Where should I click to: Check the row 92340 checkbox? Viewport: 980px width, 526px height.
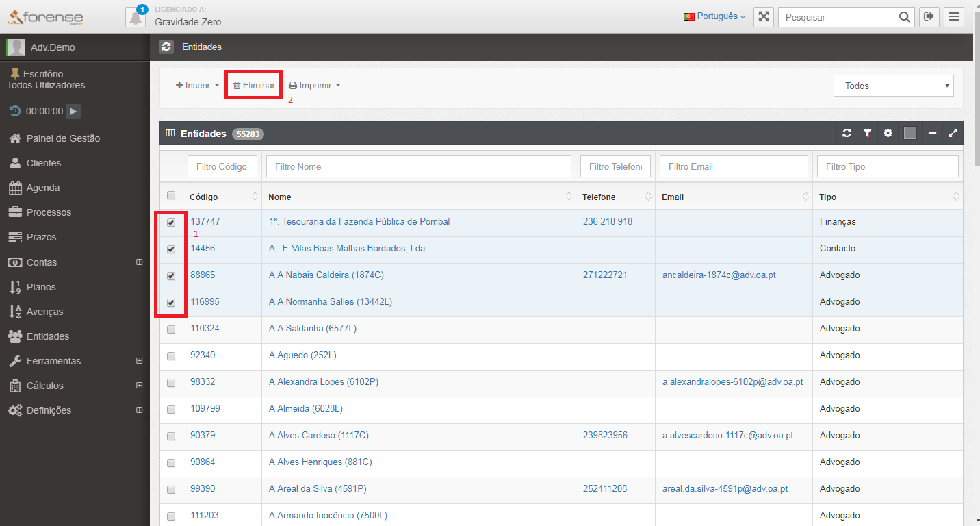coord(171,356)
